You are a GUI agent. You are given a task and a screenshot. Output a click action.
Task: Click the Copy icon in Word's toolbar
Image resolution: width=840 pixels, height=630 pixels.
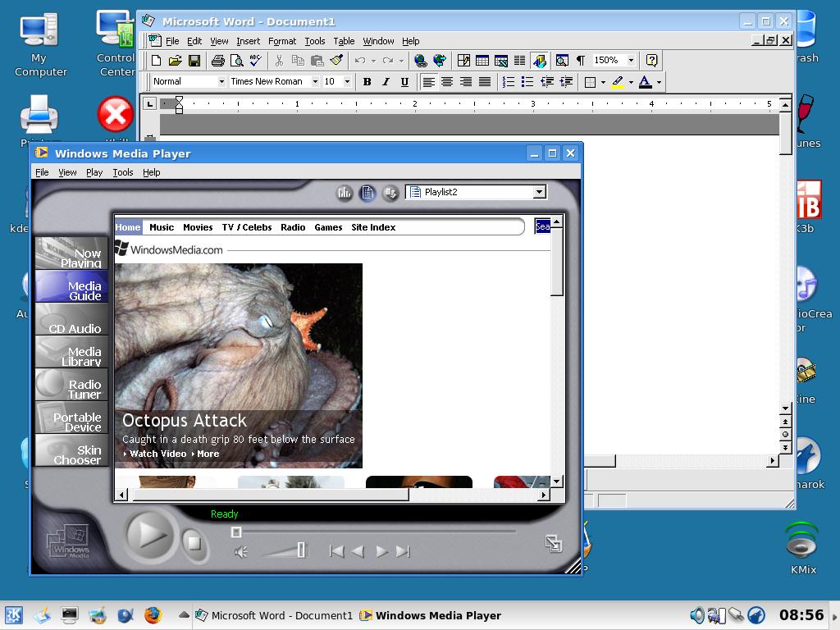[x=298, y=61]
